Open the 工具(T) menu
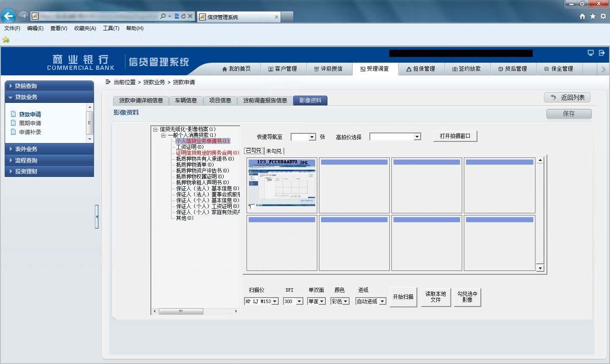Viewport: 610px width, 364px height. (x=111, y=28)
